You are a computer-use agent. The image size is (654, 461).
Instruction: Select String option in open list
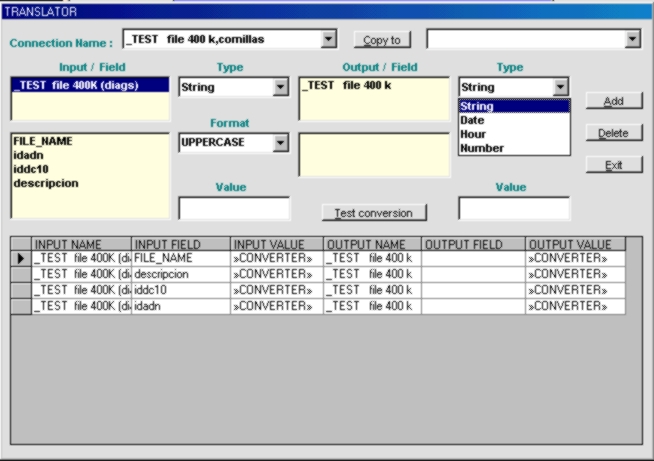click(476, 106)
